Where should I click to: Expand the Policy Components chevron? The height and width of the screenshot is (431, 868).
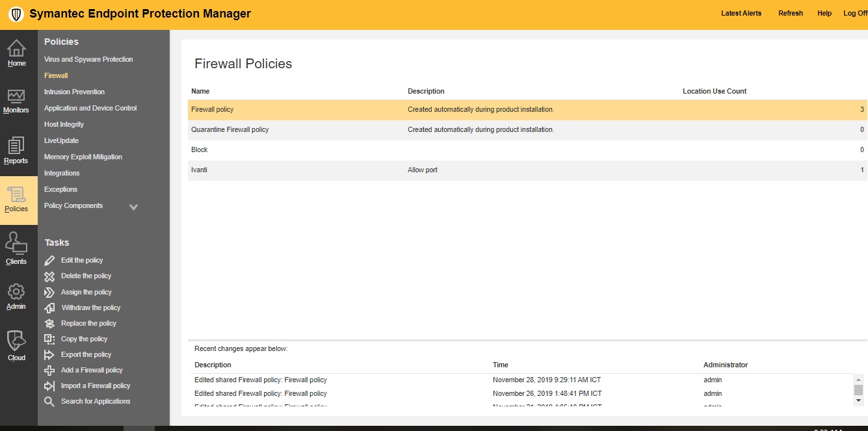(x=133, y=207)
